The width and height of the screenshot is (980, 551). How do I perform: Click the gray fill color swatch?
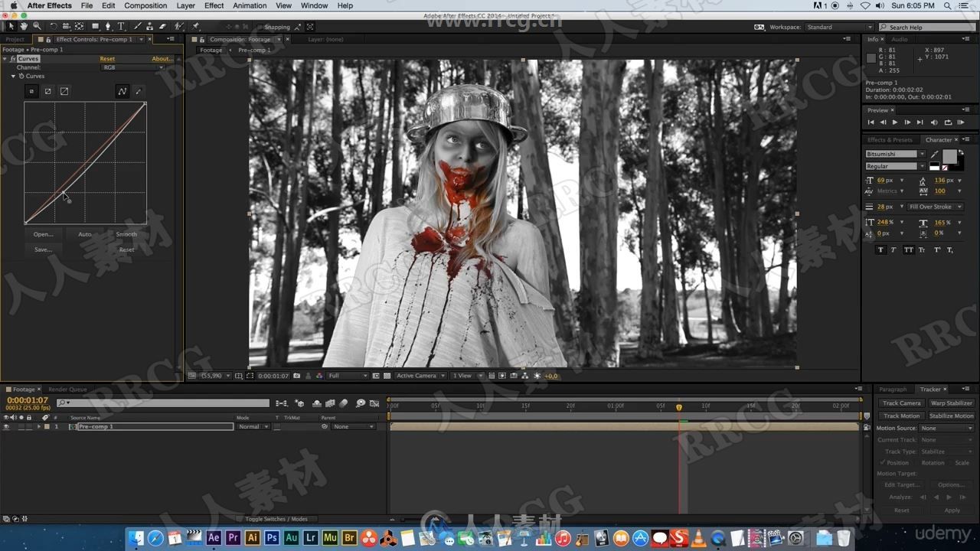(x=949, y=156)
